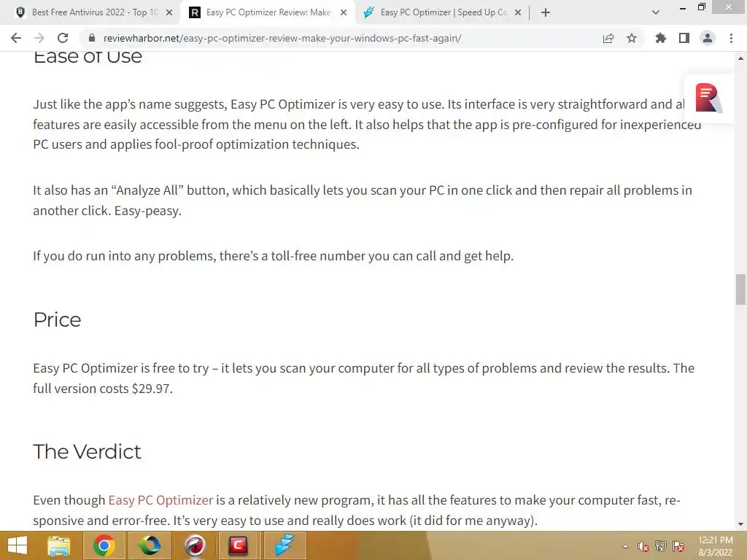Open the Extensions puzzle icon
747x560 pixels.
pos(661,38)
